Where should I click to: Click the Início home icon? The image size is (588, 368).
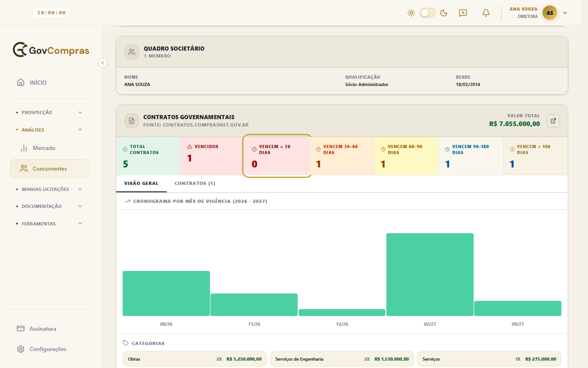[x=21, y=83]
